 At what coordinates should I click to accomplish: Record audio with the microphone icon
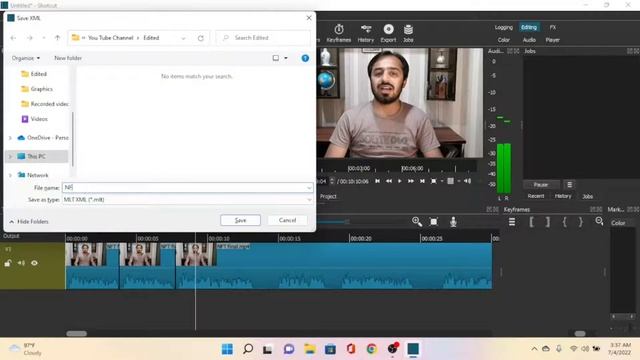pos(453,222)
